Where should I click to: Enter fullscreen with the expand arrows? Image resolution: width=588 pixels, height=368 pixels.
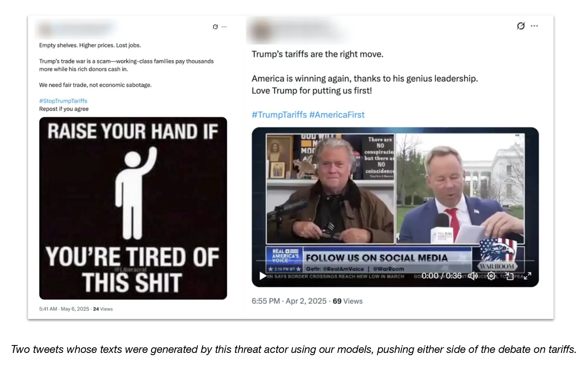point(528,276)
